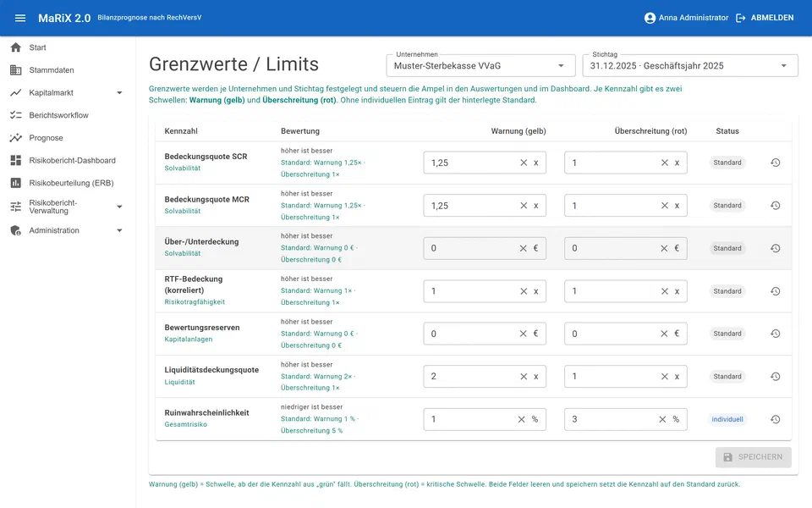Screen dimensions: 812x508
Task: Click the Überschreitung (rot) column header
Action: click(x=650, y=131)
